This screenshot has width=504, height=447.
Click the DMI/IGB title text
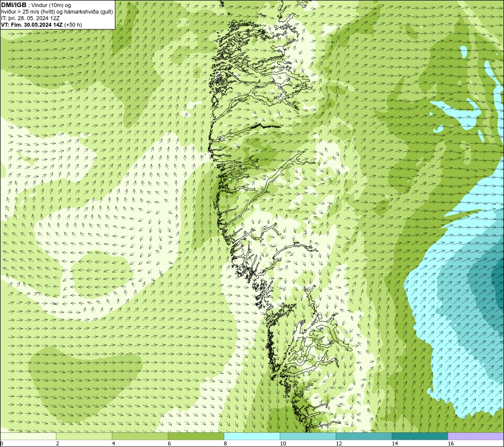pos(14,5)
